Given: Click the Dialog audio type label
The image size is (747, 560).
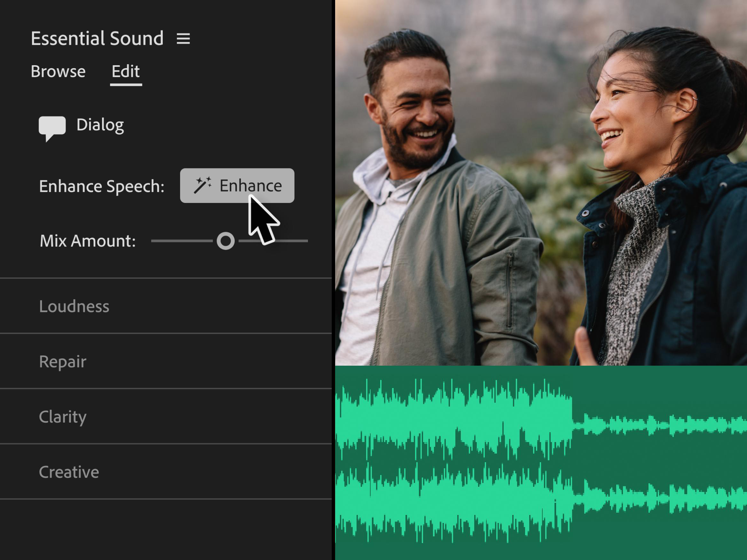Looking at the screenshot, I should coord(100,125).
